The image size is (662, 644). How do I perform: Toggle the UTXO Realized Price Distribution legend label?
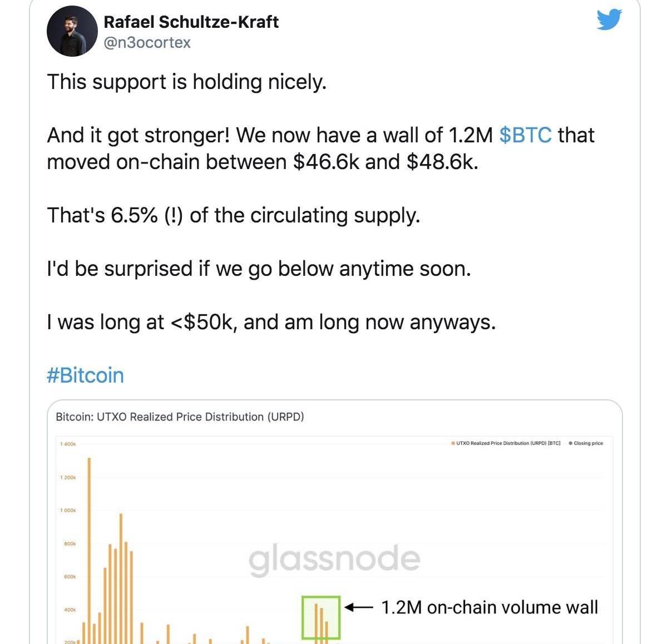tap(508, 443)
